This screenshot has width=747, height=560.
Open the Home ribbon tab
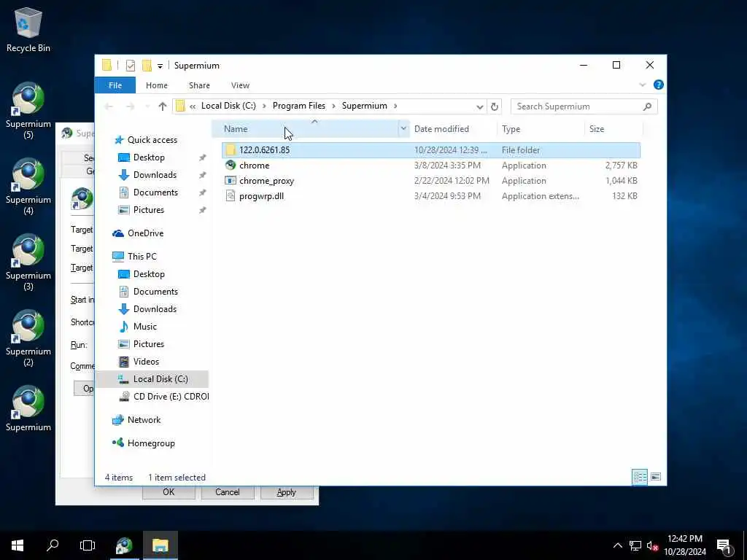157,85
